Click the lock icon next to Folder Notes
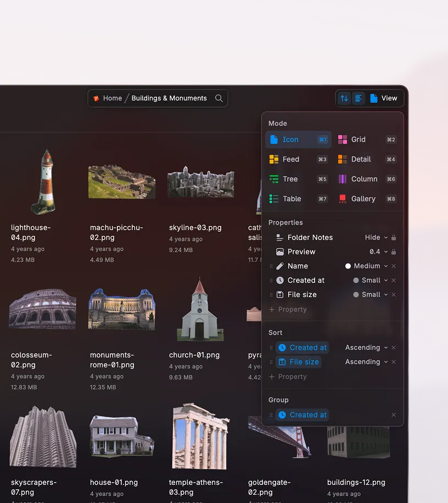Screen dimensions: 448x503 (x=394, y=238)
